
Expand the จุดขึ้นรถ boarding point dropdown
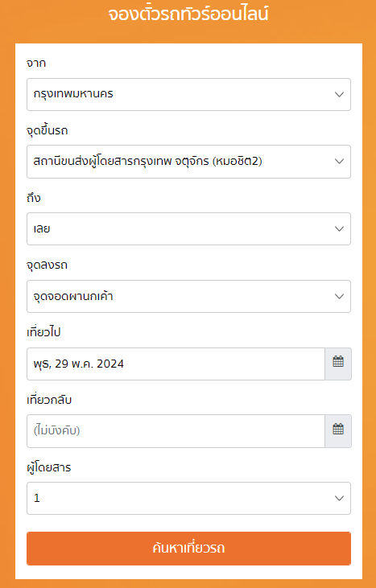click(188, 161)
